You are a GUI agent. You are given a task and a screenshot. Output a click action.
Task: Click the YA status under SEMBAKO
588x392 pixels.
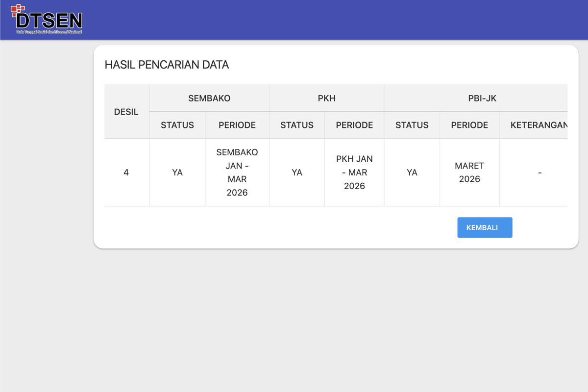(177, 172)
